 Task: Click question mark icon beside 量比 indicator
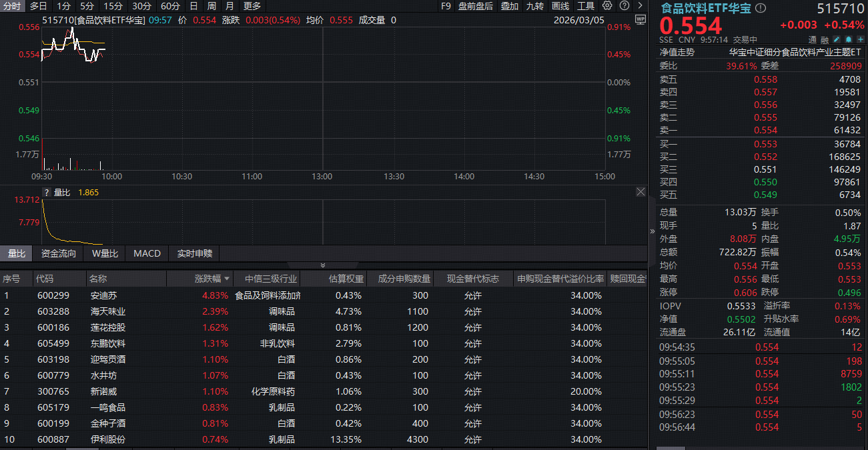click(x=47, y=193)
